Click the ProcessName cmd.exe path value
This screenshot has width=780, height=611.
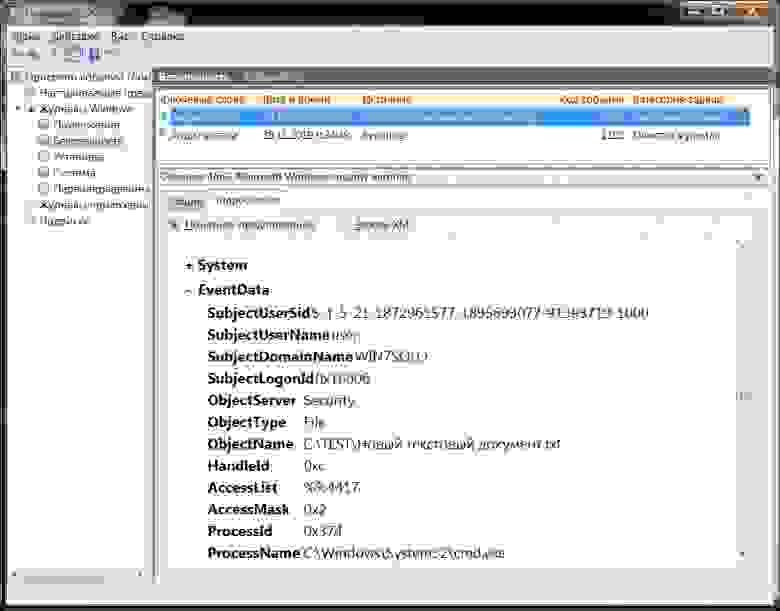click(x=403, y=553)
